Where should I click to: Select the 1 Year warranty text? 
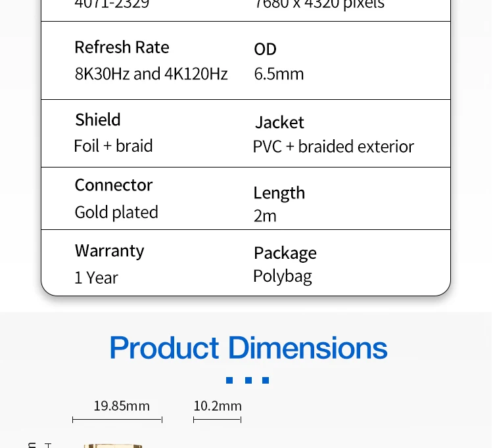(96, 278)
